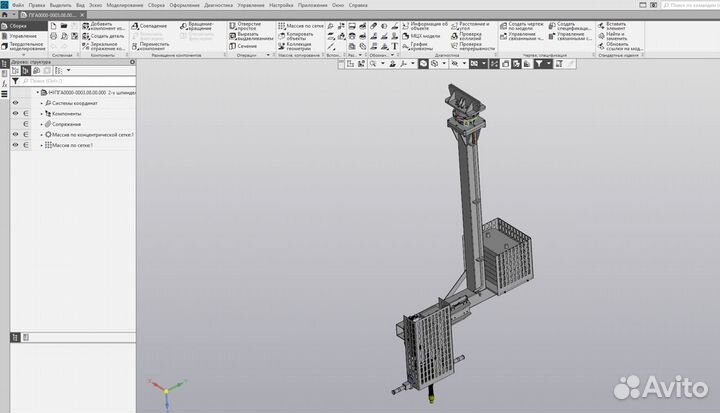Expand the Системы координат tree node
720x413 pixels.
click(x=42, y=103)
